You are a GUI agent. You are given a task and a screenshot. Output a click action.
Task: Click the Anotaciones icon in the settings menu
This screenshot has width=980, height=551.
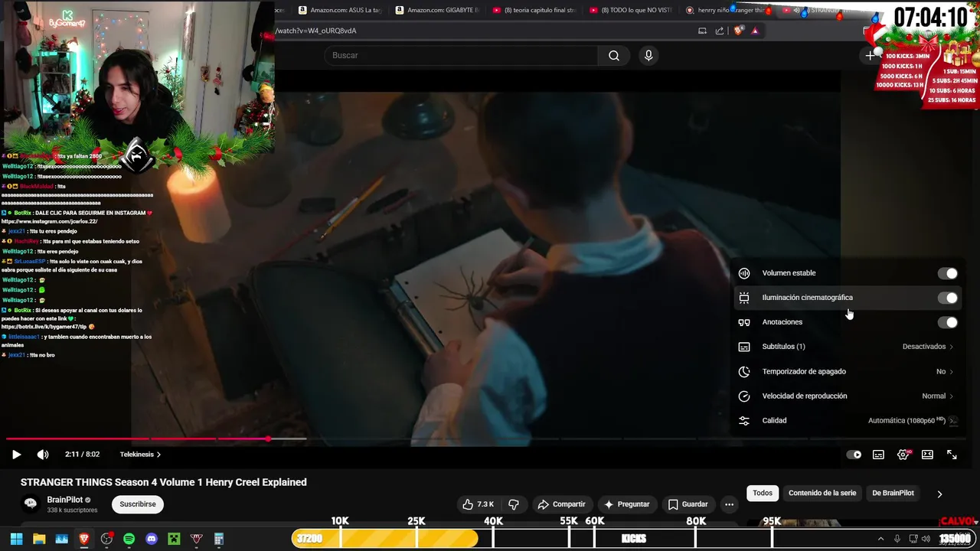point(744,322)
